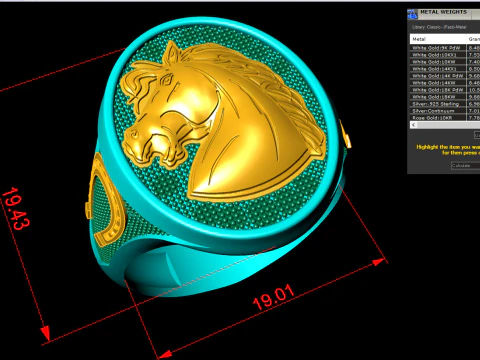Click the Metal column header
The width and height of the screenshot is (480, 360).
pyautogui.click(x=438, y=39)
